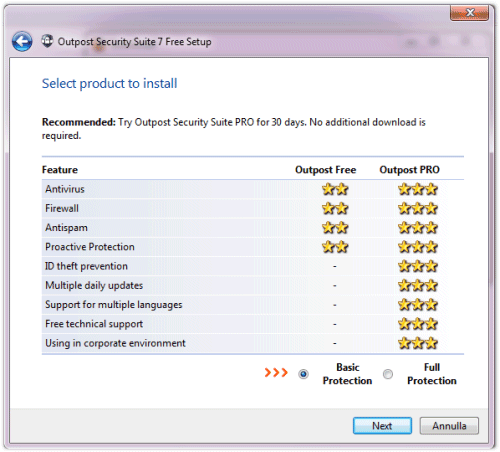Click the Free technical support label
500x452 pixels.
(x=94, y=324)
